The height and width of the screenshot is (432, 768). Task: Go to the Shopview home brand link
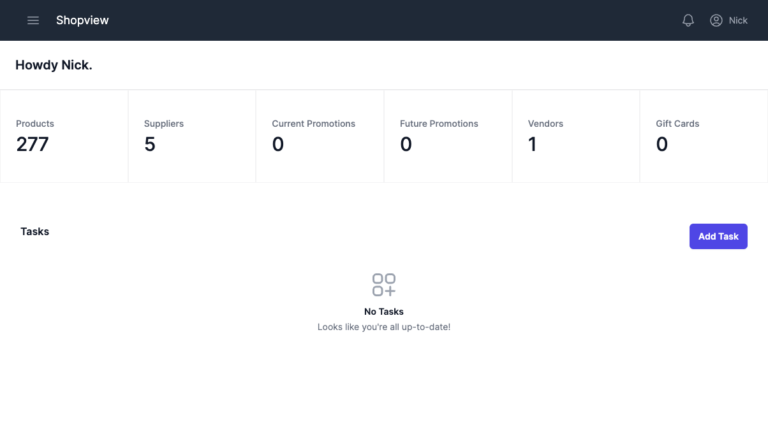[82, 20]
